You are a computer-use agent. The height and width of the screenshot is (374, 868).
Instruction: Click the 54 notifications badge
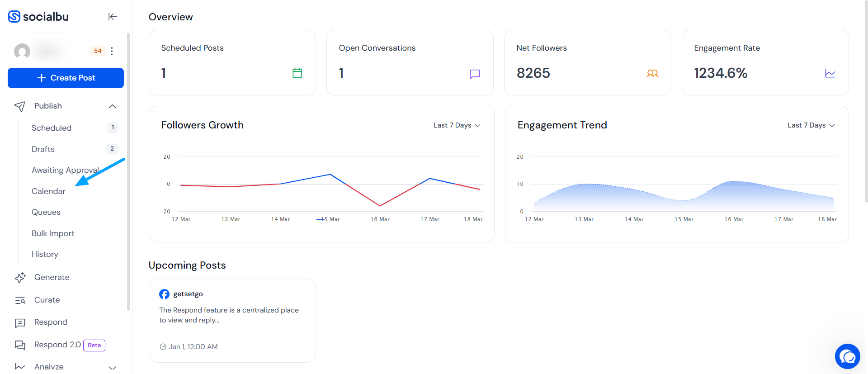pyautogui.click(x=98, y=51)
